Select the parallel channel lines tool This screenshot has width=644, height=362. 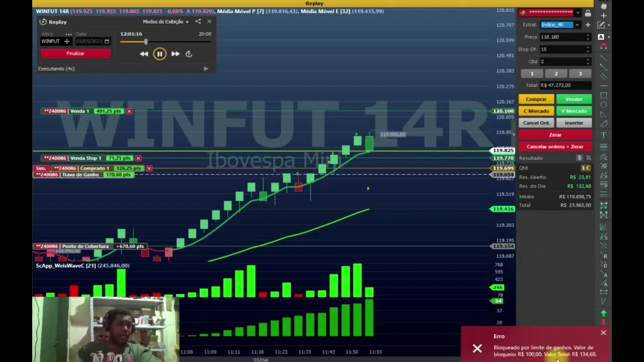[604, 76]
